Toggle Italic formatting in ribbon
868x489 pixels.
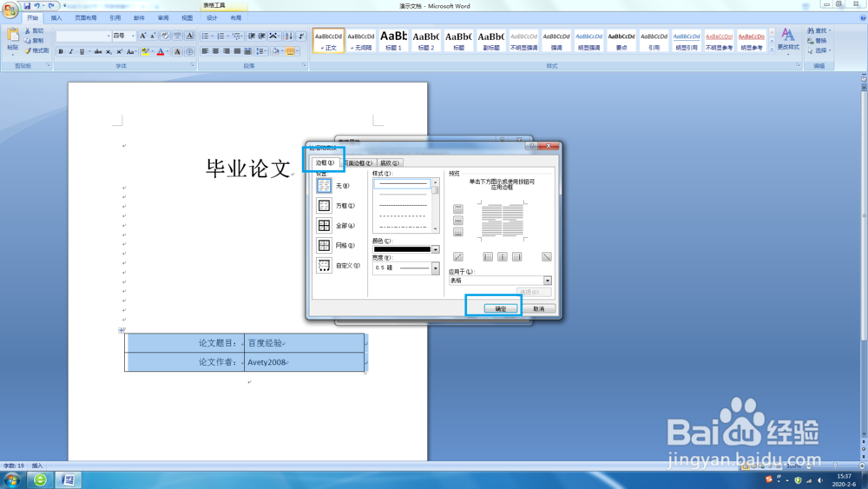(x=71, y=51)
